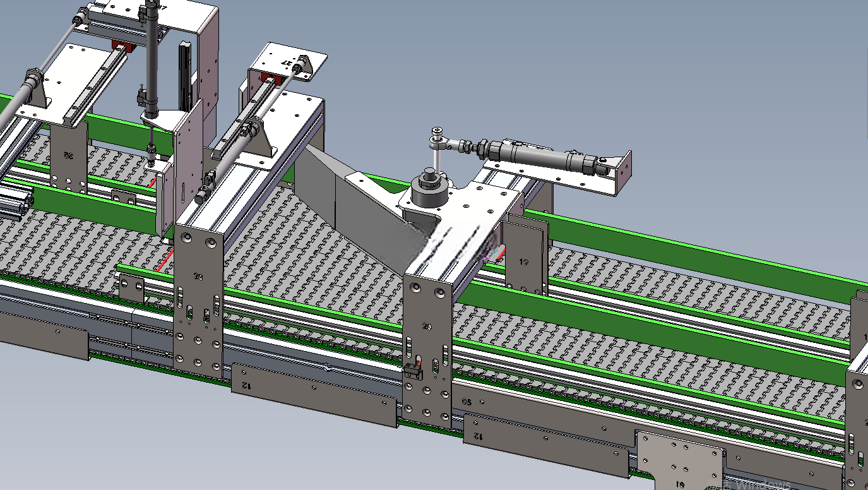
Task: Select the small sensor bracket on plate 20
Action: pyautogui.click(x=412, y=370)
